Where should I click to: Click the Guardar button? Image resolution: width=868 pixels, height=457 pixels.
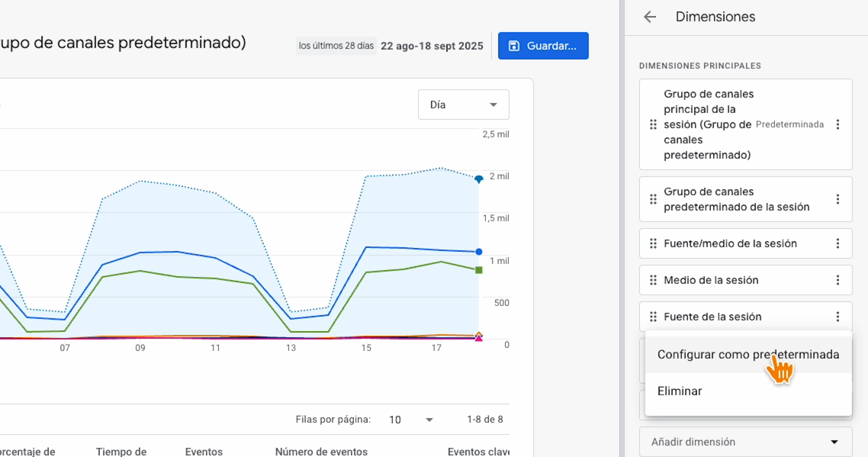tap(542, 46)
